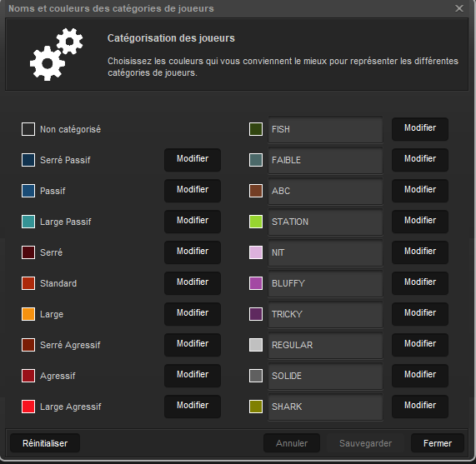Edit the STATION category name field
This screenshot has width=476, height=464.
click(325, 222)
